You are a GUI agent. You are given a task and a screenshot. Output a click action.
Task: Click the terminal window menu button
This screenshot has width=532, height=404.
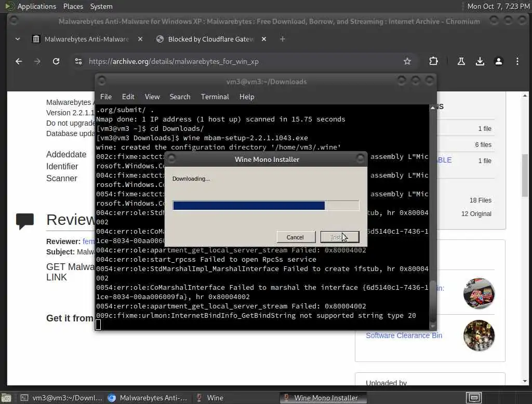(x=101, y=80)
